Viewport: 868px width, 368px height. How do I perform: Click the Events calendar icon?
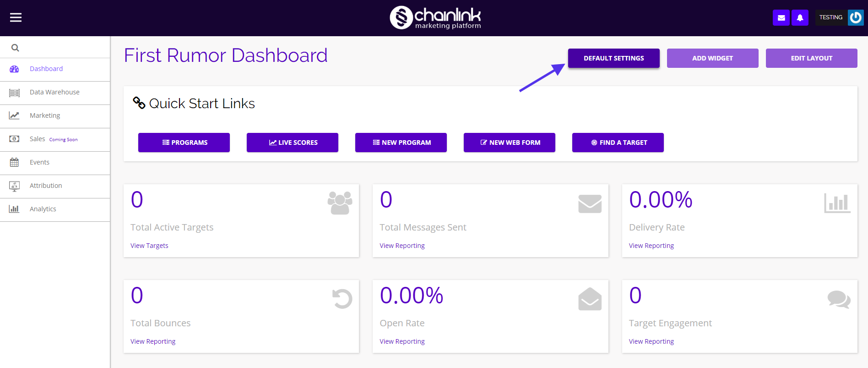tap(14, 162)
